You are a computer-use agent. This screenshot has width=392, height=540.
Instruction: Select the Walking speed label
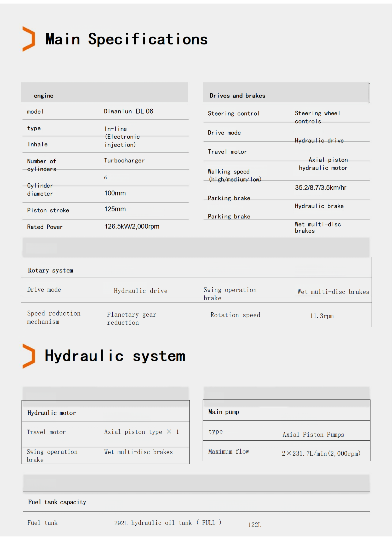pyautogui.click(x=235, y=176)
